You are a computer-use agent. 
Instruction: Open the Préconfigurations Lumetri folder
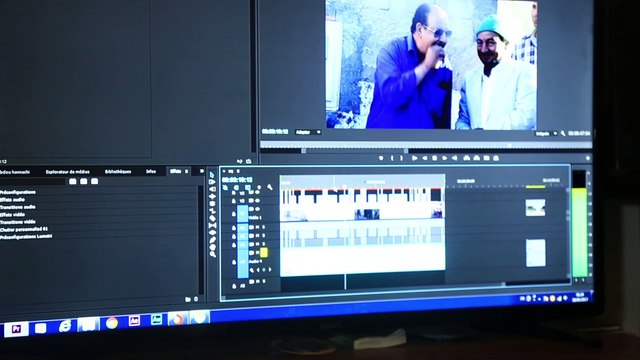pos(26,236)
